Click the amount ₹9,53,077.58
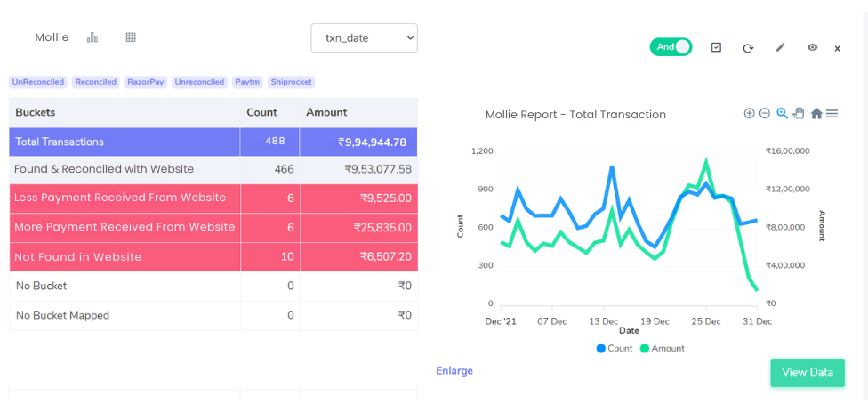Image resolution: width=868 pixels, height=413 pixels. click(378, 169)
